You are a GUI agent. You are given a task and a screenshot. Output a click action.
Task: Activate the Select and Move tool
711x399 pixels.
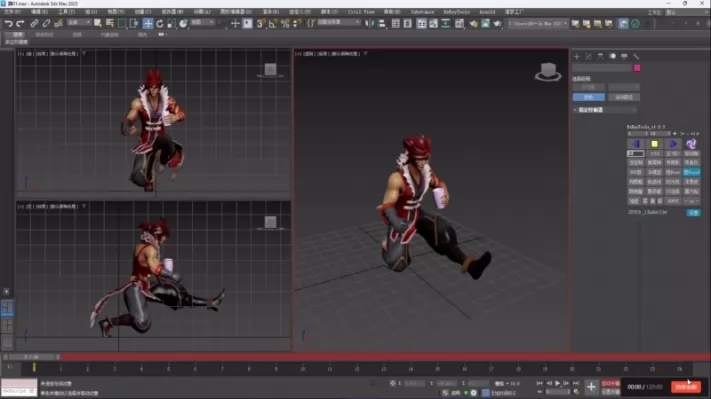(x=148, y=24)
